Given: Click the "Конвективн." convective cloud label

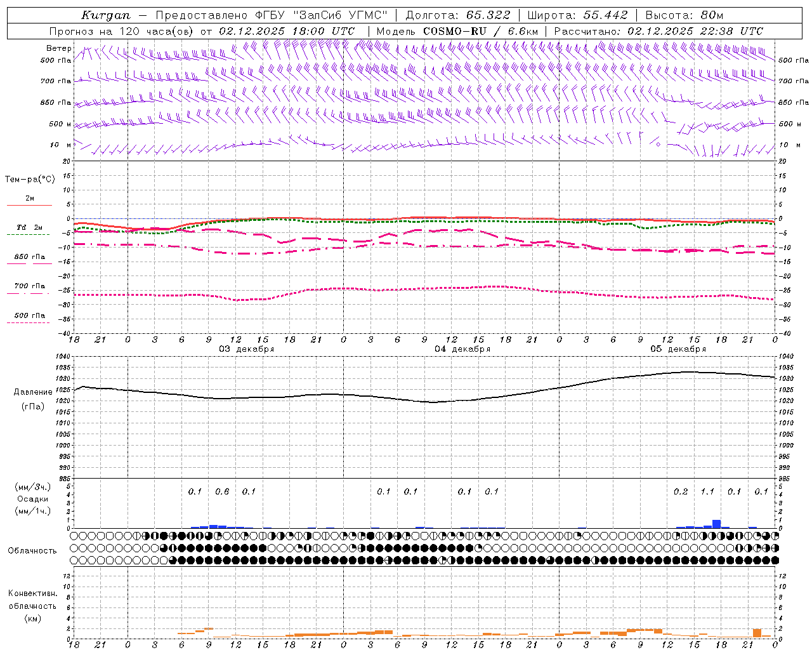Looking at the screenshot, I should pos(32,594).
